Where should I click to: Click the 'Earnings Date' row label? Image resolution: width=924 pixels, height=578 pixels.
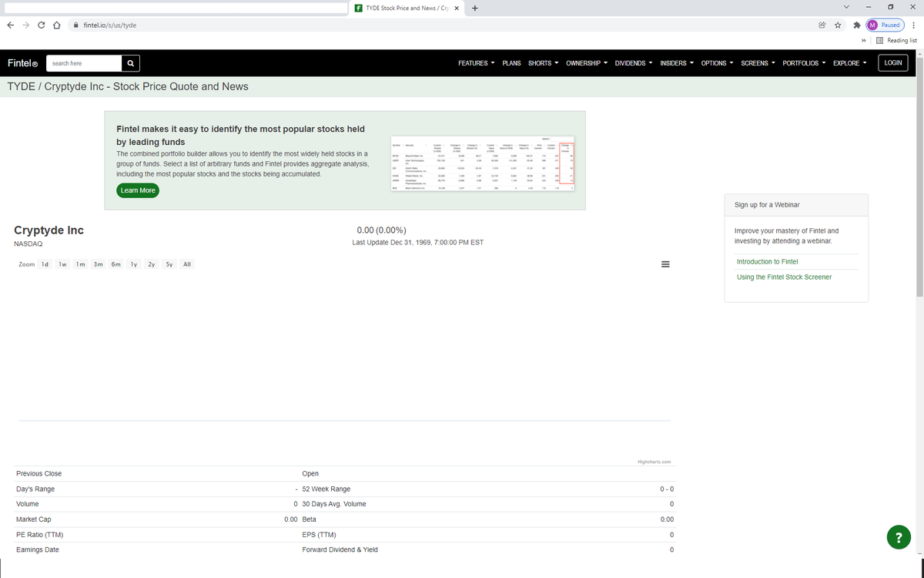37,550
